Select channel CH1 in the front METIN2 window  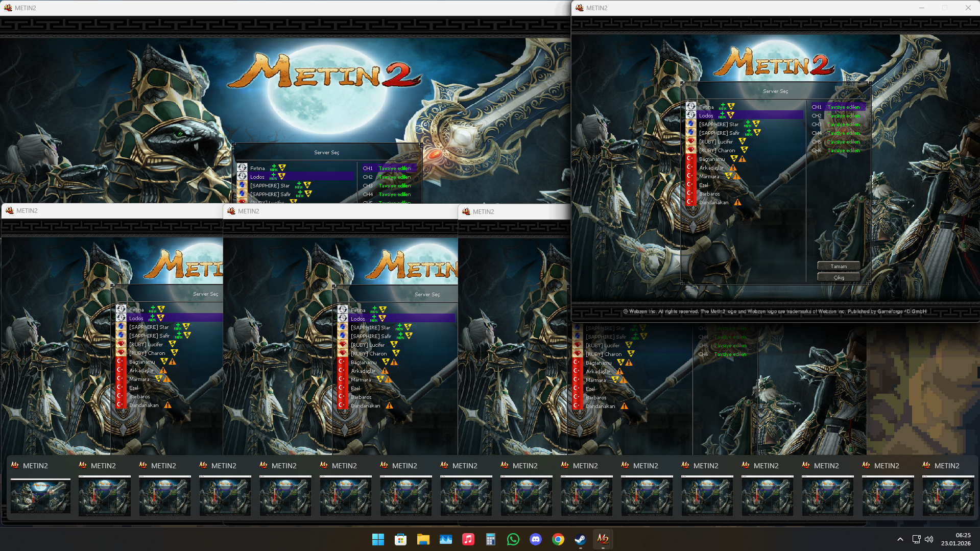click(838, 107)
